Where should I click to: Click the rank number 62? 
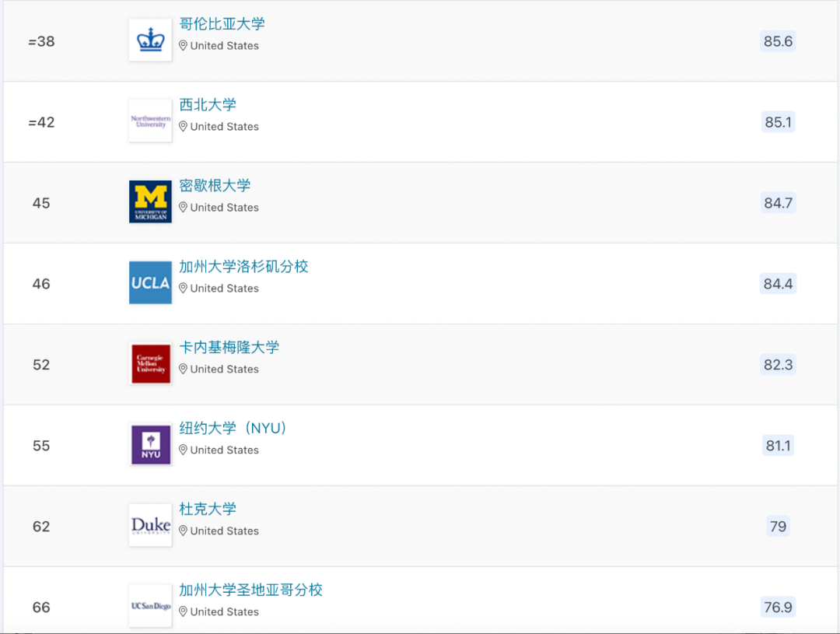point(41,527)
